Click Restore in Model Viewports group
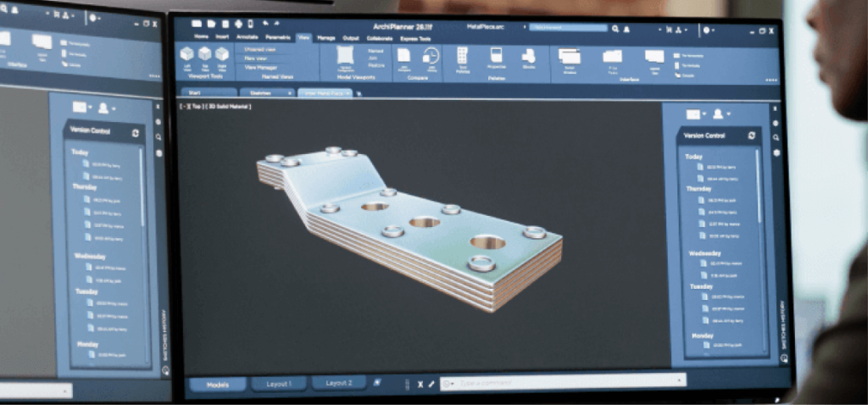This screenshot has height=405, width=868. pos(376,65)
